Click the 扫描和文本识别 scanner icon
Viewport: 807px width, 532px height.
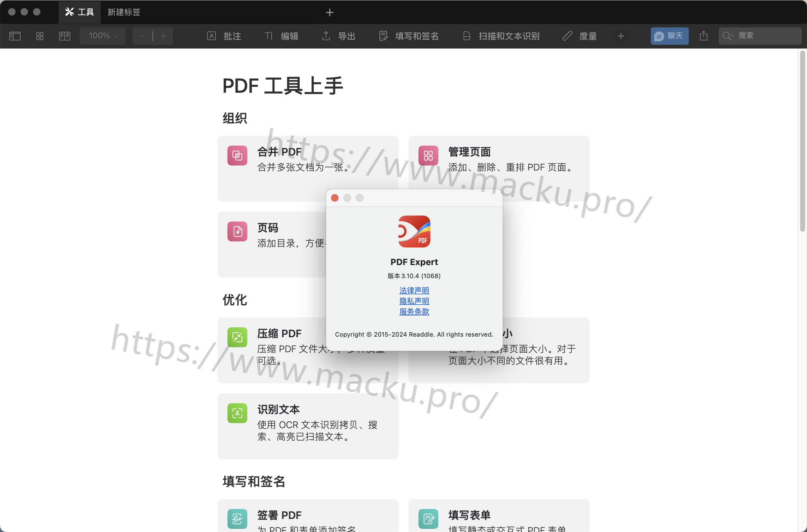pos(466,36)
